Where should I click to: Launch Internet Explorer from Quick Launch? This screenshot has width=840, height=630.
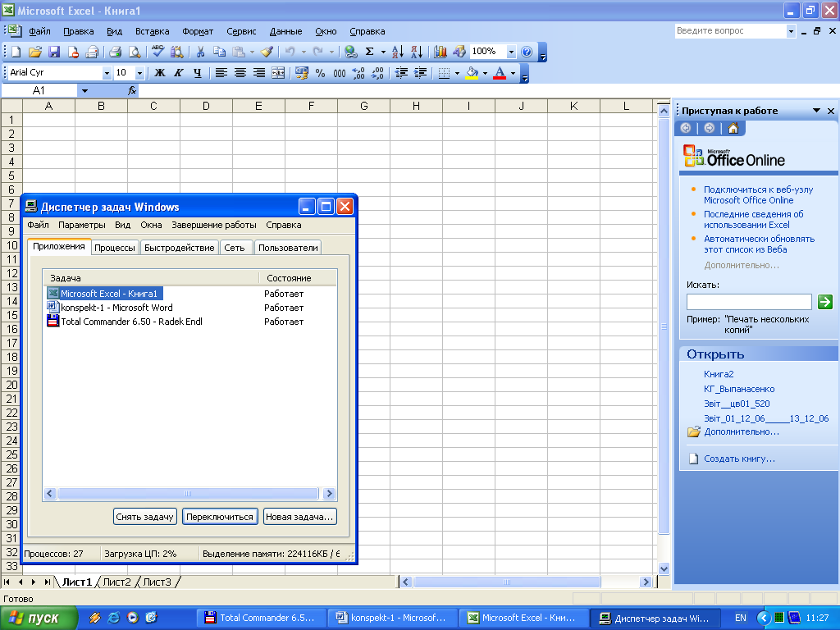113,619
